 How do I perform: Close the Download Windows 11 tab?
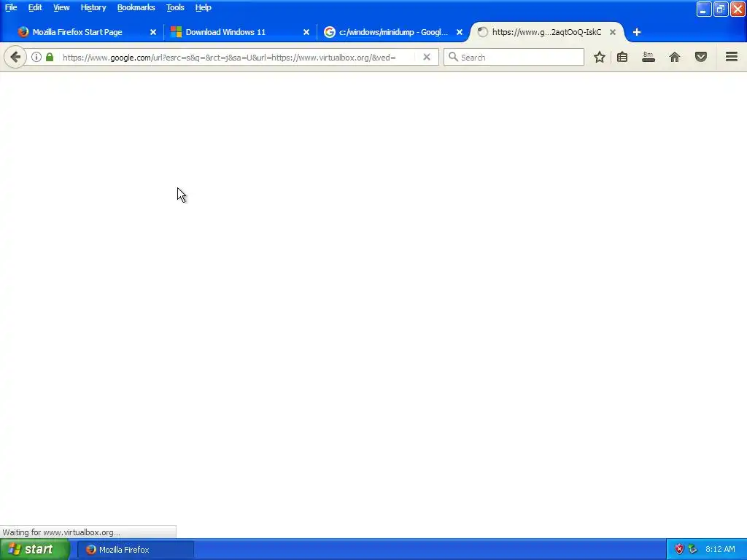pyautogui.click(x=306, y=32)
